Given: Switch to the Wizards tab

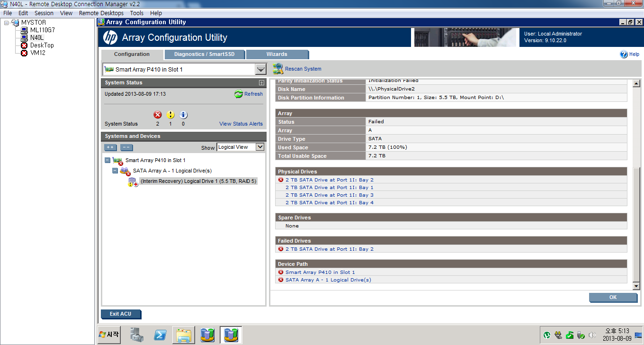Looking at the screenshot, I should 277,54.
